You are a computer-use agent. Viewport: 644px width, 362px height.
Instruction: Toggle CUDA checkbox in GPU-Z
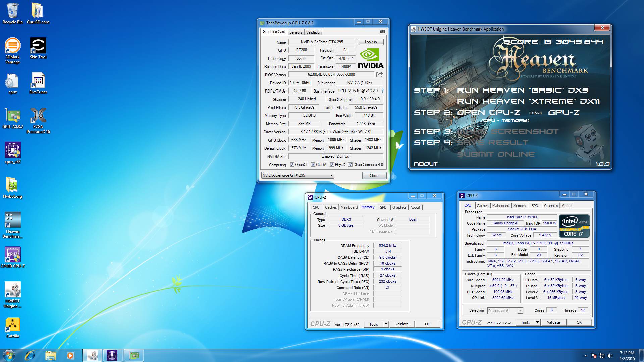pos(313,165)
